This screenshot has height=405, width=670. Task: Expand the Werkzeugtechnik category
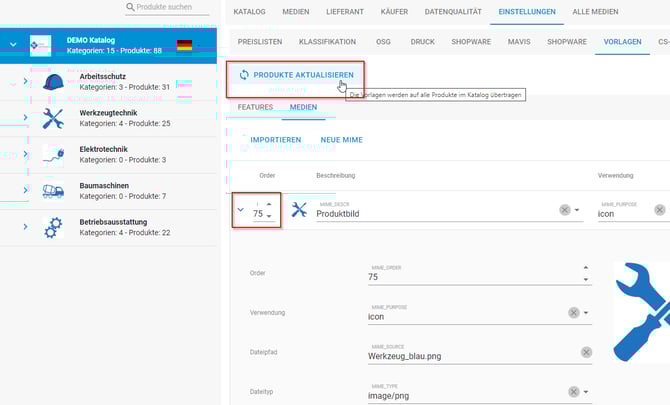click(x=25, y=117)
